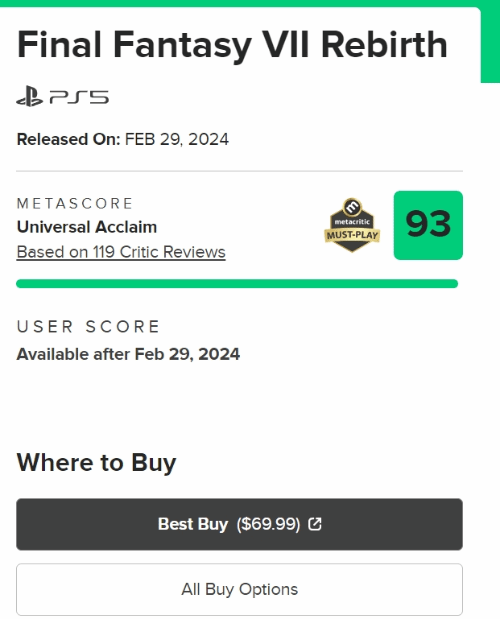Click the PS5 platform wordmark
Viewport: 500px width, 619px height.
[x=79, y=97]
